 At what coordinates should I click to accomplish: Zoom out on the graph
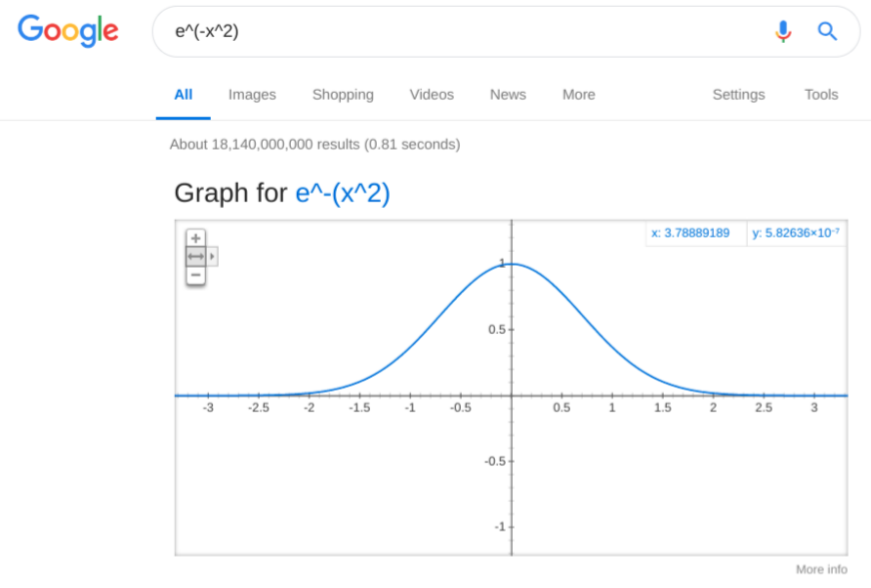tap(196, 275)
